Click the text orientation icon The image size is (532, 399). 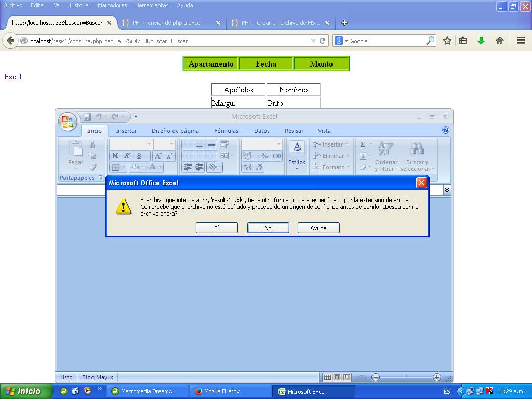click(x=212, y=167)
